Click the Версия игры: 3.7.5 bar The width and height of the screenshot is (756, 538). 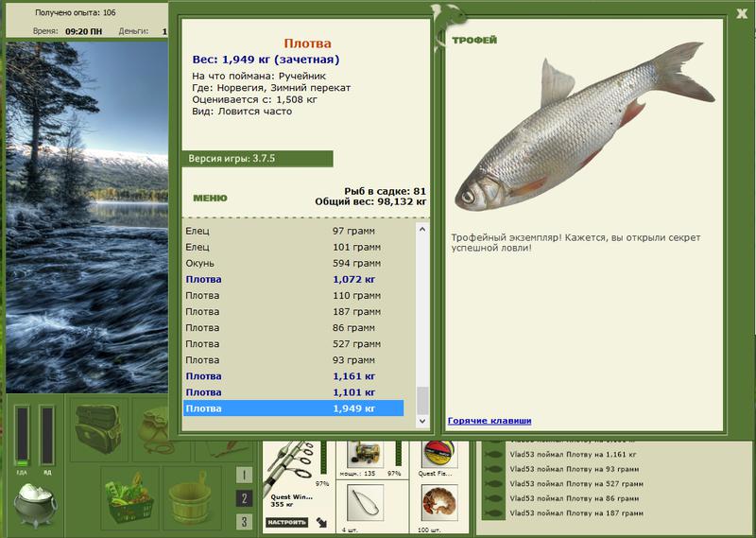257,158
